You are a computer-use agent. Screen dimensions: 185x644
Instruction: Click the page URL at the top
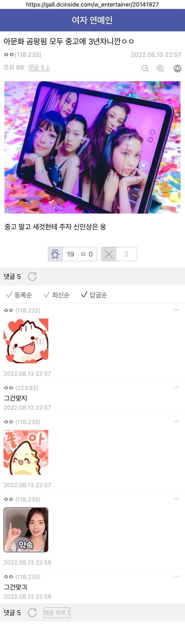pyautogui.click(x=92, y=5)
